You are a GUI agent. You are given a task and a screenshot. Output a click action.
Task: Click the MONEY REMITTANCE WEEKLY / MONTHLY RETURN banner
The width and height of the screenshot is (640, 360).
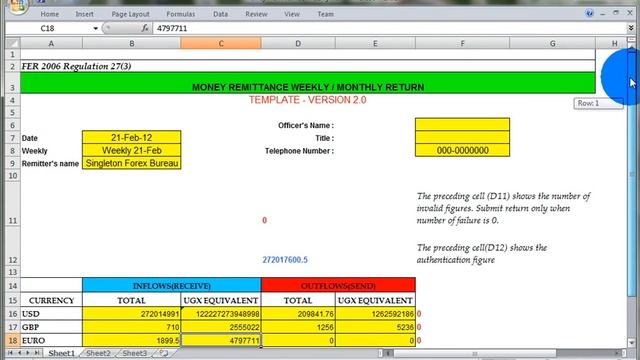tap(308, 83)
